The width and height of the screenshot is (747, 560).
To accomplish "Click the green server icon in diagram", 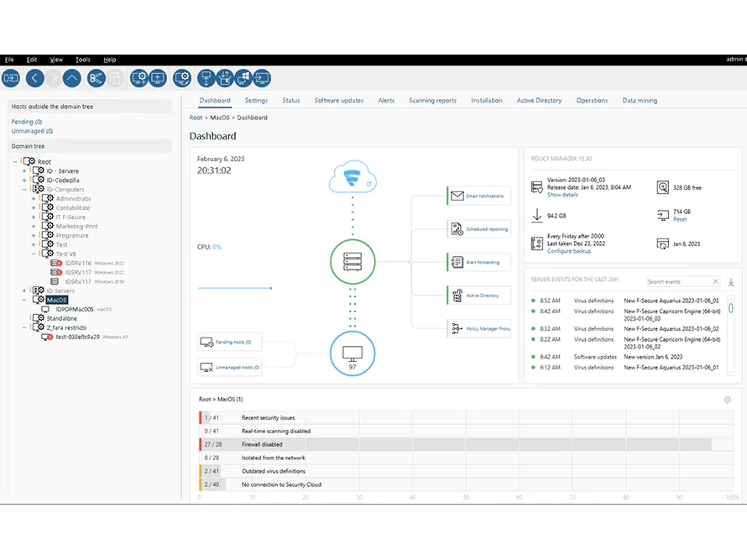I will [352, 263].
